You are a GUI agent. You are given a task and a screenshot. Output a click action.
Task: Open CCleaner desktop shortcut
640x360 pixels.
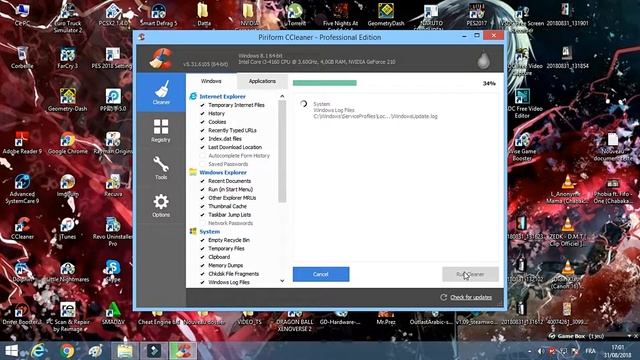click(x=22, y=228)
